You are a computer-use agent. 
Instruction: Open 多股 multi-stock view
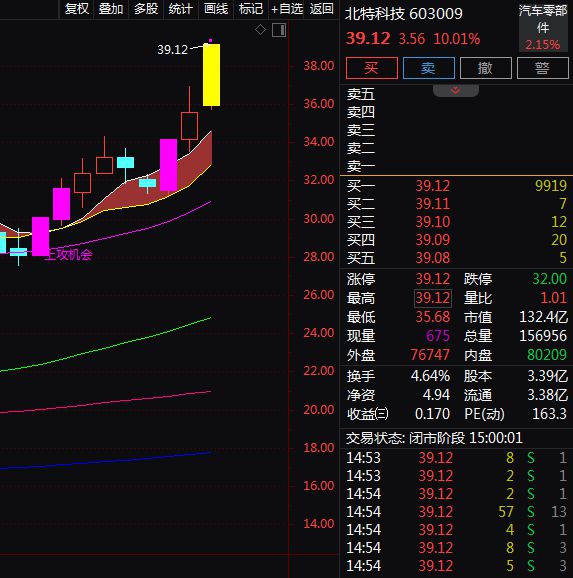146,8
